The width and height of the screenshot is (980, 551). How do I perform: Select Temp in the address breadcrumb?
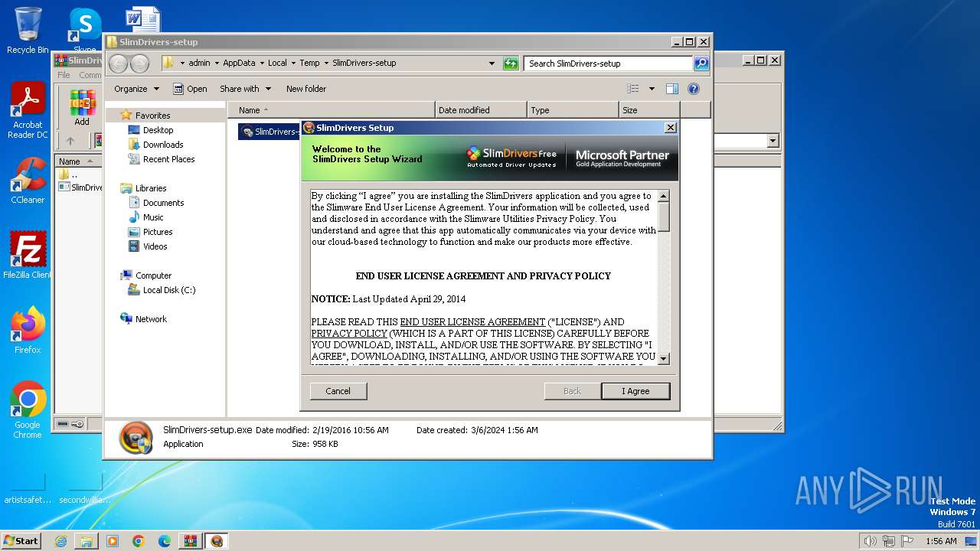click(x=309, y=63)
